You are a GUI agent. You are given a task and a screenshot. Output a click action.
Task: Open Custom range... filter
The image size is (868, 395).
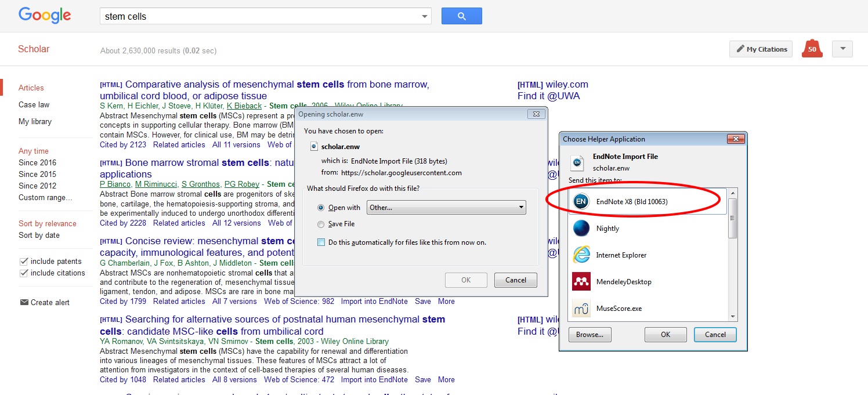pos(45,197)
